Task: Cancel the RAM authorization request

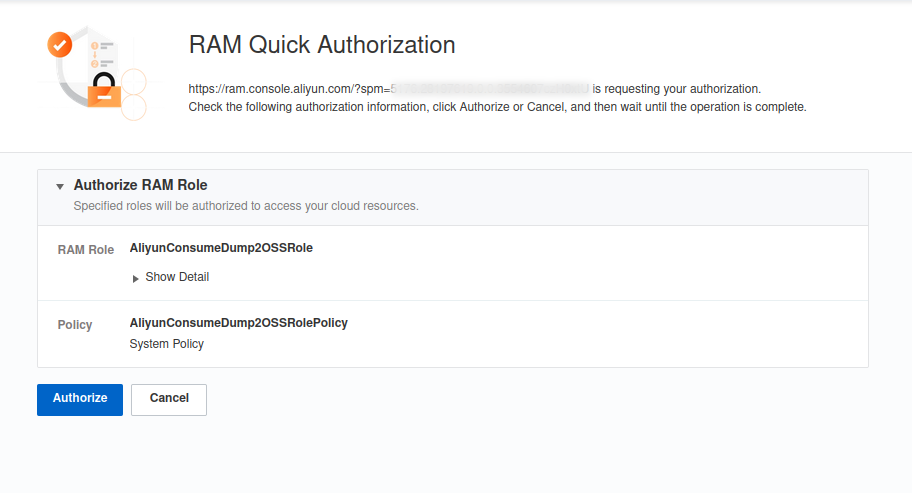Action: [x=169, y=399]
